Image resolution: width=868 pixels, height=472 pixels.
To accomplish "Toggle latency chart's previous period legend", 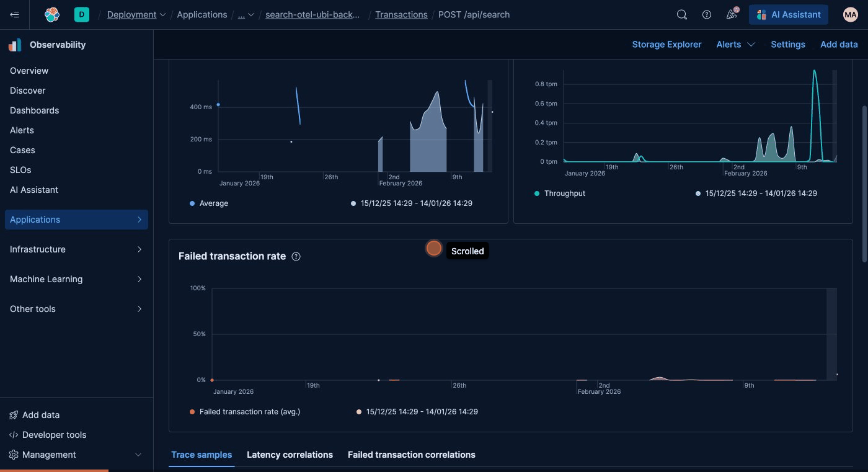I will 412,203.
